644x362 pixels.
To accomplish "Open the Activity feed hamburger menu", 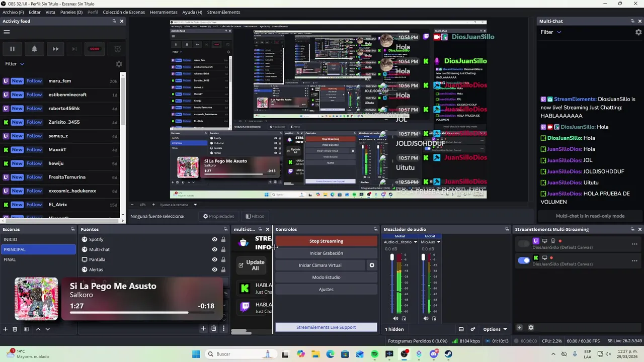I will point(7,32).
